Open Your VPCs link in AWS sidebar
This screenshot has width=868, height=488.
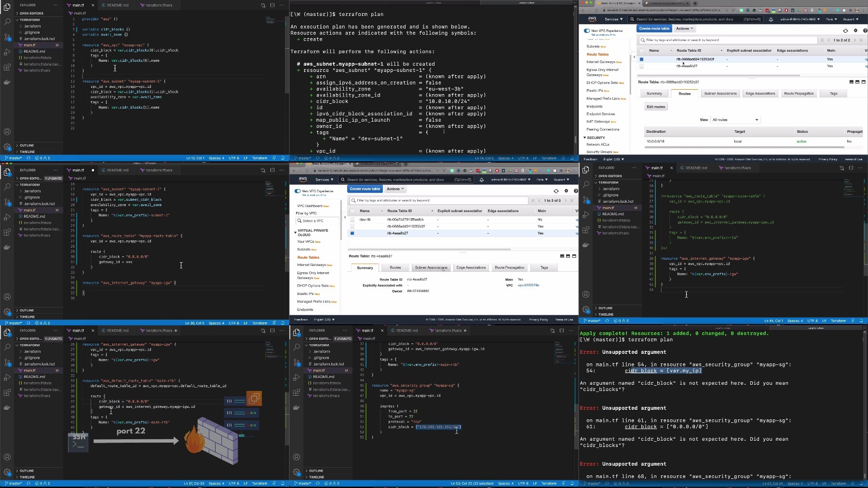306,241
